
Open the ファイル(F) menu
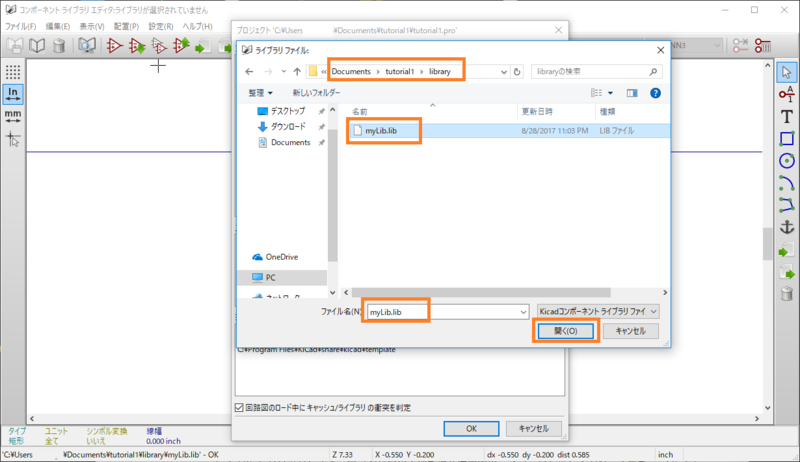[x=20, y=26]
